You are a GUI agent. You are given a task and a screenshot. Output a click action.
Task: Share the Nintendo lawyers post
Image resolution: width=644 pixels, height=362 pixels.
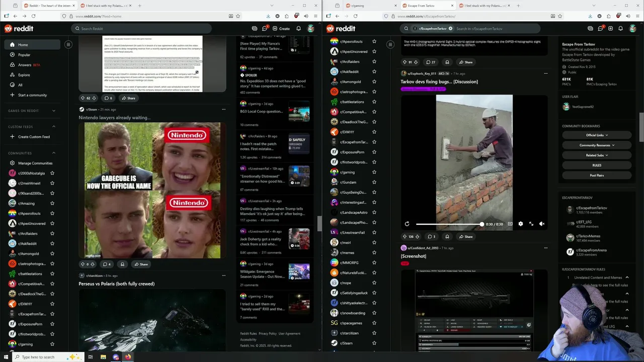(x=141, y=264)
